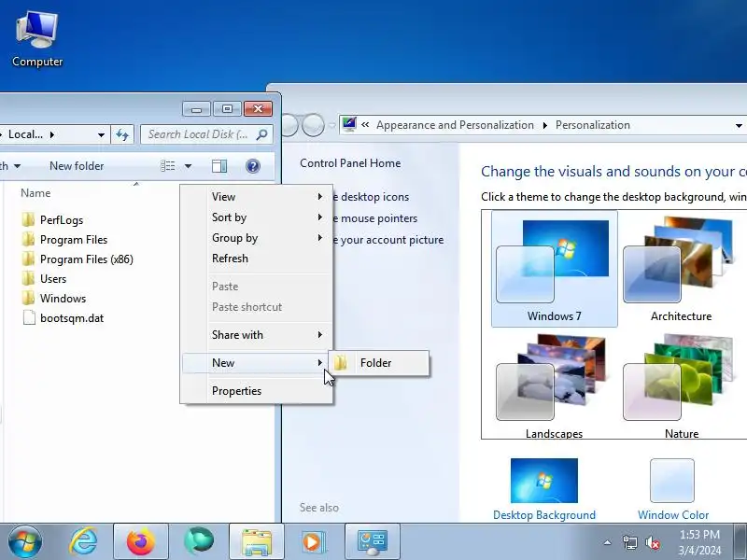Image resolution: width=747 pixels, height=560 pixels.
Task: Click the Control Panel forward navigation button
Action: [x=313, y=125]
